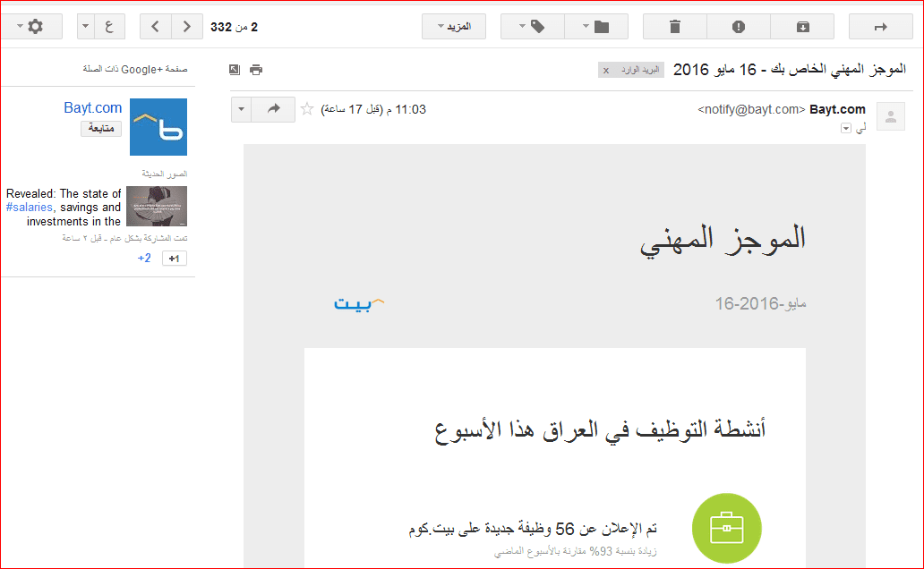Viewport: 924px width, 569px height.
Task: Expand more reply options dropdown
Action: [x=241, y=109]
